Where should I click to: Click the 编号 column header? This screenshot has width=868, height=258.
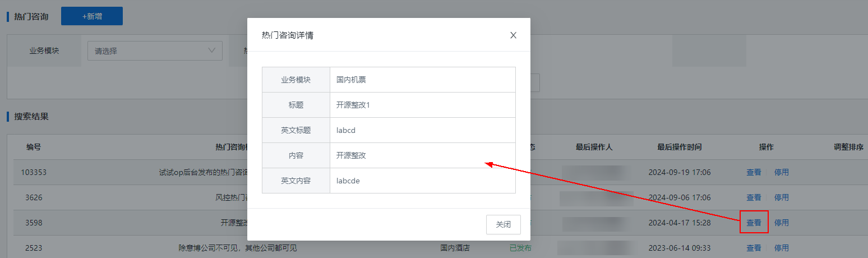pyautogui.click(x=34, y=147)
